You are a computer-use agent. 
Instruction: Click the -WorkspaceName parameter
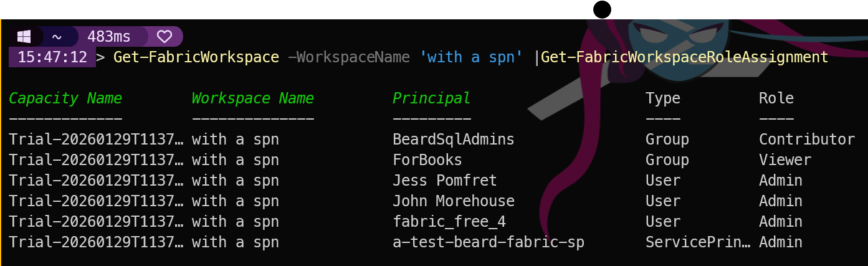click(x=349, y=57)
